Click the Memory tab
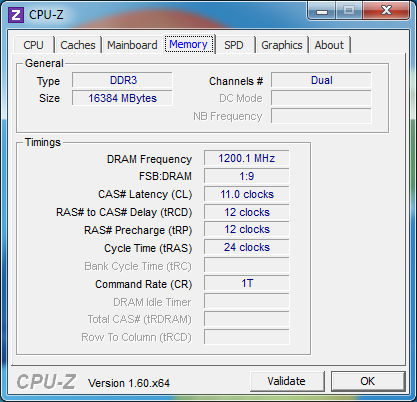Image resolution: width=417 pixels, height=402 pixels. [189, 44]
